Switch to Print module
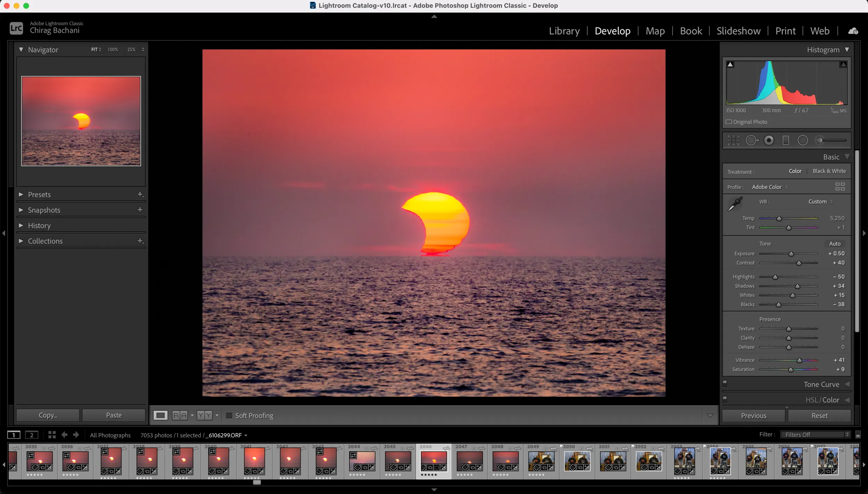The height and width of the screenshot is (494, 868). click(785, 31)
